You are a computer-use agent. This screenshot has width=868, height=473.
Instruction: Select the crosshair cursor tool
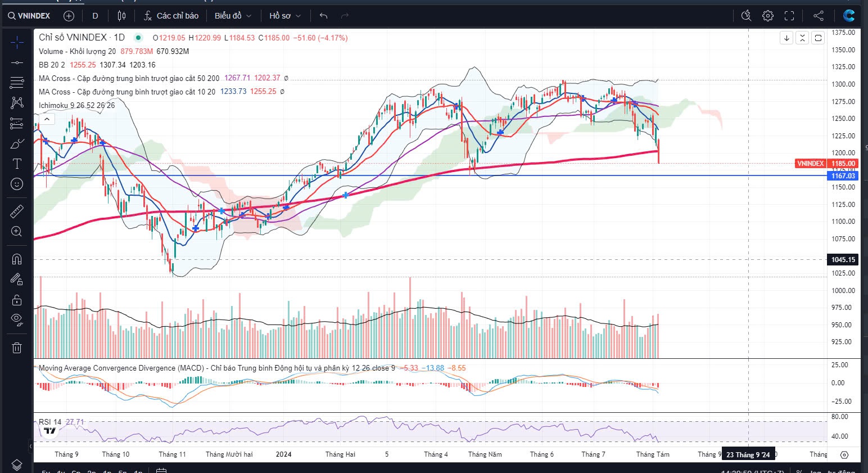(x=17, y=42)
